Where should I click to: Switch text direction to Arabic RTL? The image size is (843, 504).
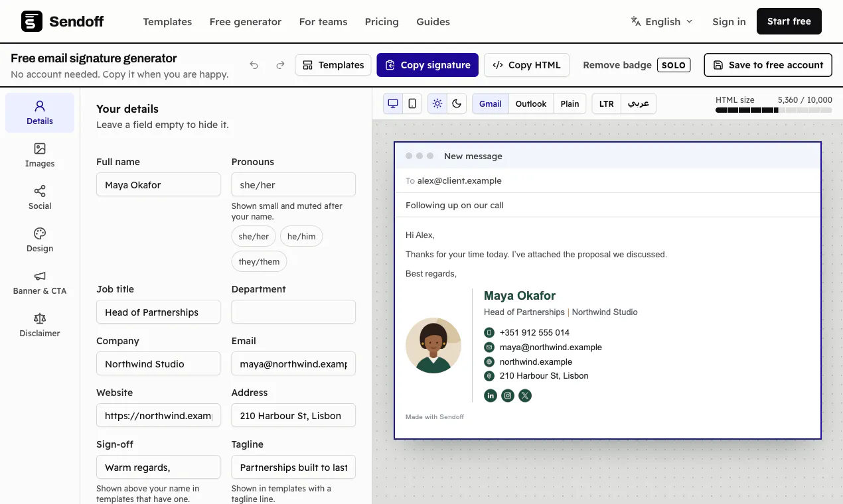click(639, 103)
